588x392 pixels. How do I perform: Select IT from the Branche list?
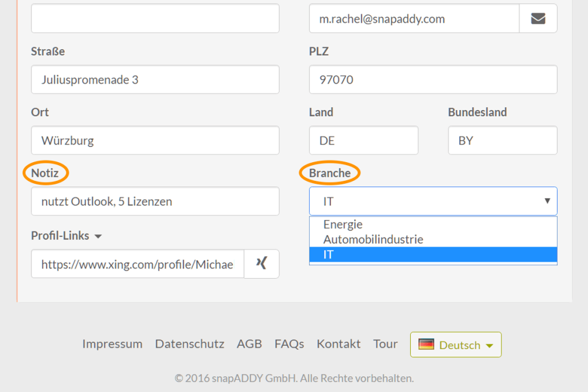[x=433, y=254]
